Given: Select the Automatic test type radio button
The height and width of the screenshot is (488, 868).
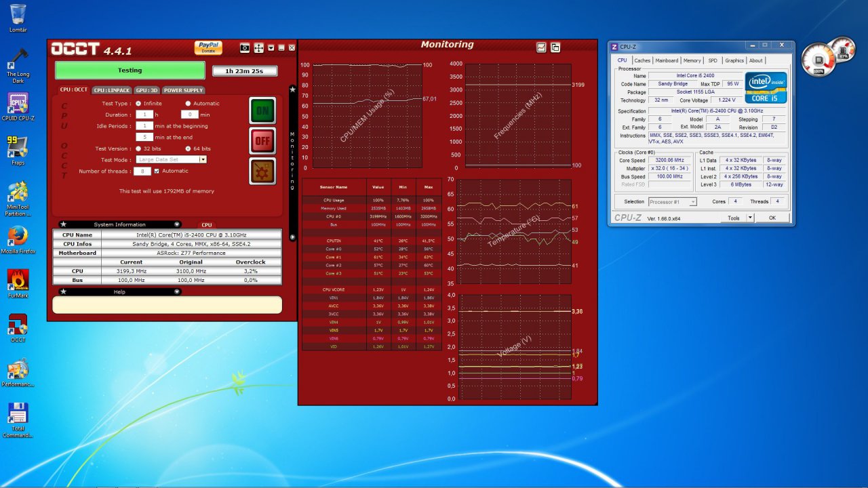Looking at the screenshot, I should click(188, 104).
